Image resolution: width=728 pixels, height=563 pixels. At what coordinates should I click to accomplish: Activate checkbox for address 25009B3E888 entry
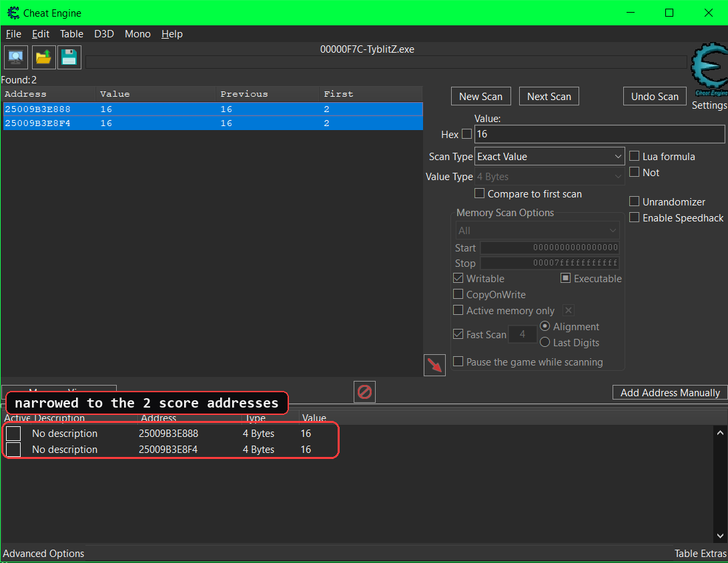(13, 434)
